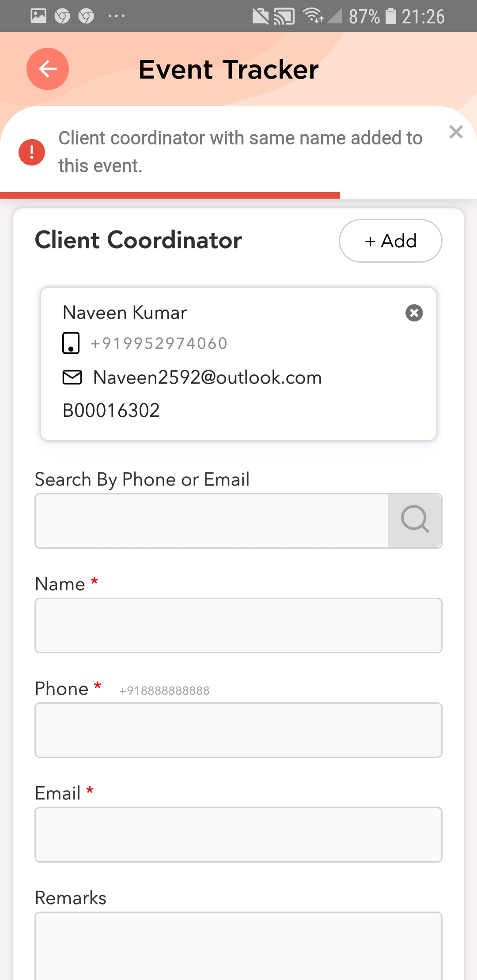The image size is (477, 980).
Task: Tap the Event Tracker title
Action: (x=229, y=69)
